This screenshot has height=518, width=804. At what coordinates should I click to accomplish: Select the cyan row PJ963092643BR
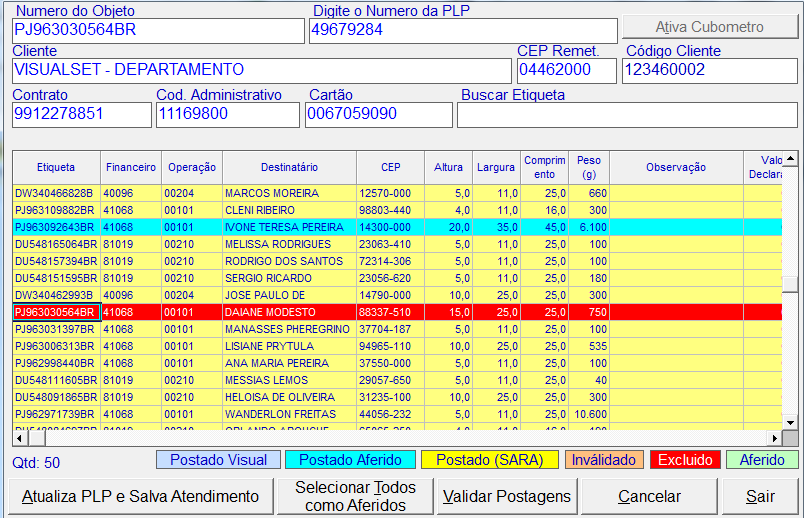397,227
